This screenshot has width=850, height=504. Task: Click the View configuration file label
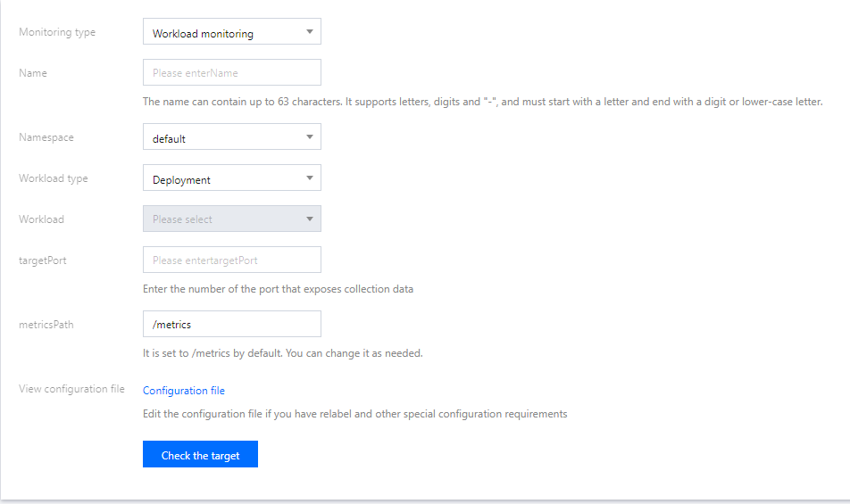pos(71,389)
